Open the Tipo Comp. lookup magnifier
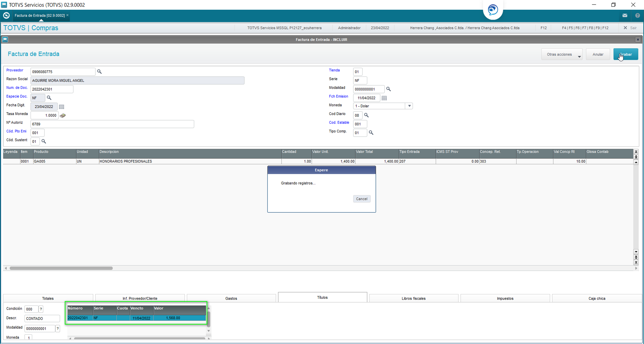The width and height of the screenshot is (644, 344). 371,133
